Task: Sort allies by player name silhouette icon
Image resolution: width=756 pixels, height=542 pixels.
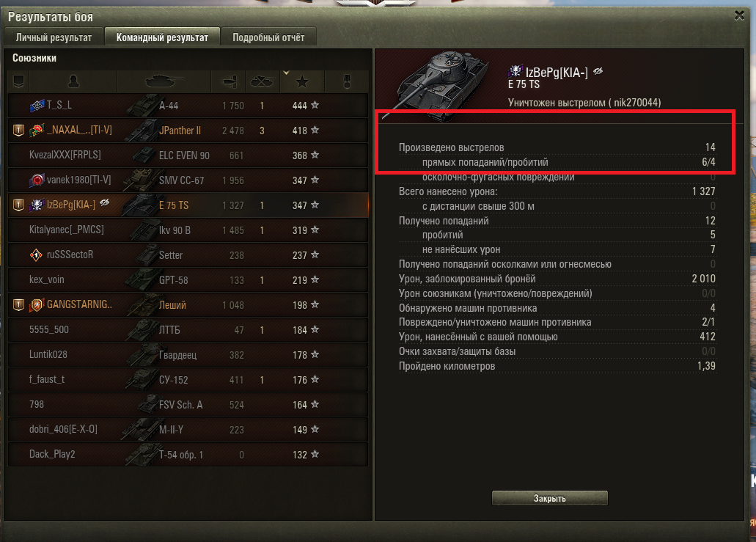Action: [73, 81]
